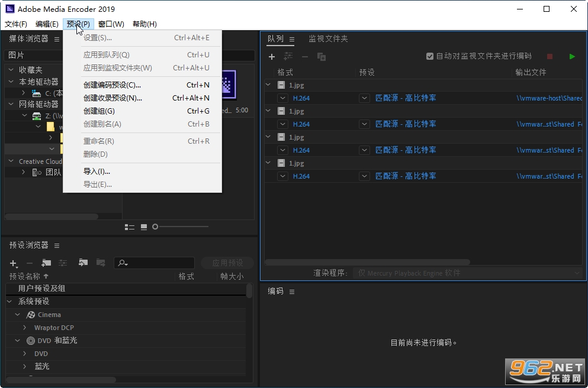588x388 pixels.
Task: Click the Preset Browser vertical scrollbar
Action: click(x=249, y=291)
